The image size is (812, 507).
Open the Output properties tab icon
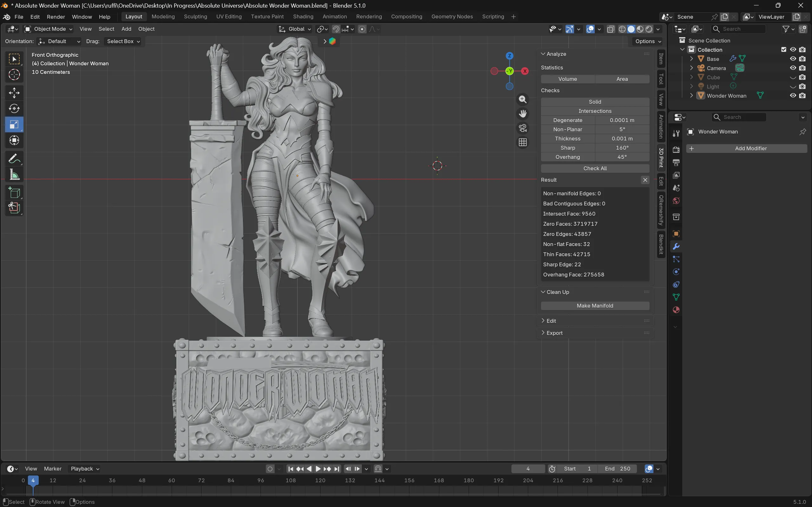(676, 163)
